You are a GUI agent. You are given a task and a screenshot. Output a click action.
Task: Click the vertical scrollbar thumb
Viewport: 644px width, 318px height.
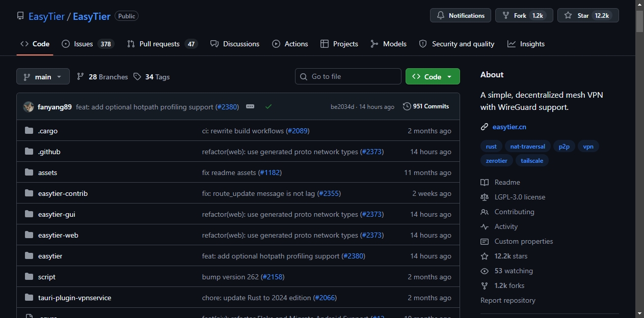point(639,22)
